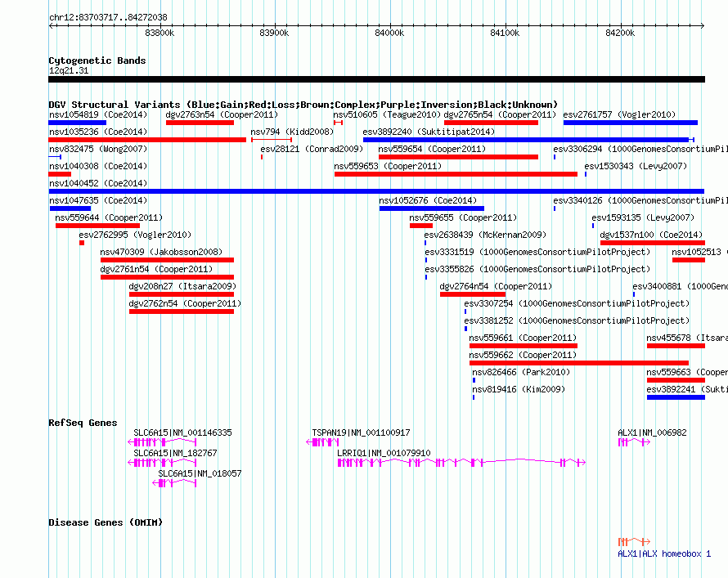This screenshot has width=728, height=578.
Task: Click the nsv559662 (Cooper2011) long red bar
Action: click(579, 363)
